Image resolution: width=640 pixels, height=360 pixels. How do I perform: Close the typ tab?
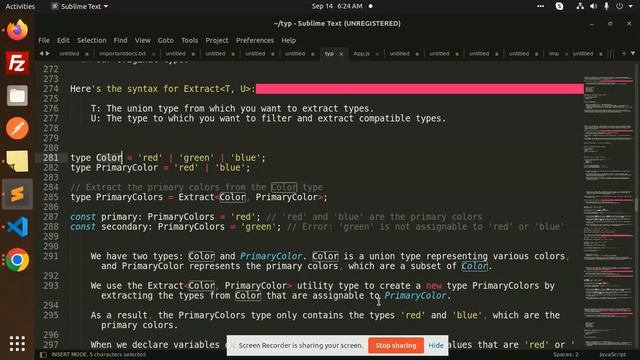coord(341,54)
